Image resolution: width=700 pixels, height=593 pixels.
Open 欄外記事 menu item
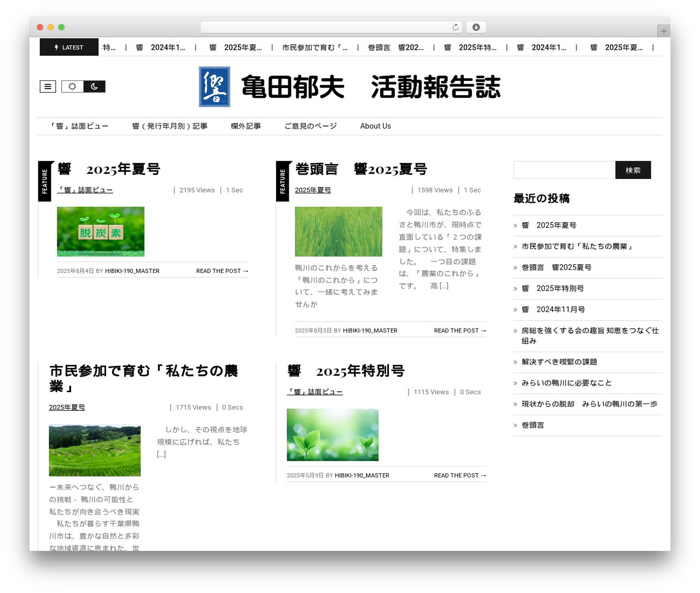246,126
